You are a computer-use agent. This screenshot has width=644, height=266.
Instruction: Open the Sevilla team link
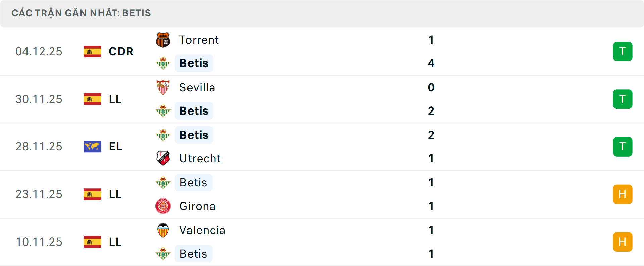pos(197,88)
